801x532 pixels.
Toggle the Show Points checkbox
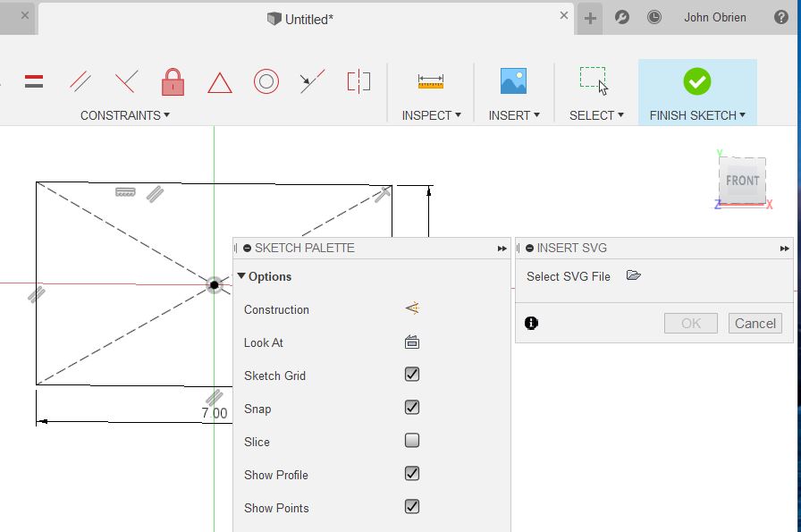[412, 506]
